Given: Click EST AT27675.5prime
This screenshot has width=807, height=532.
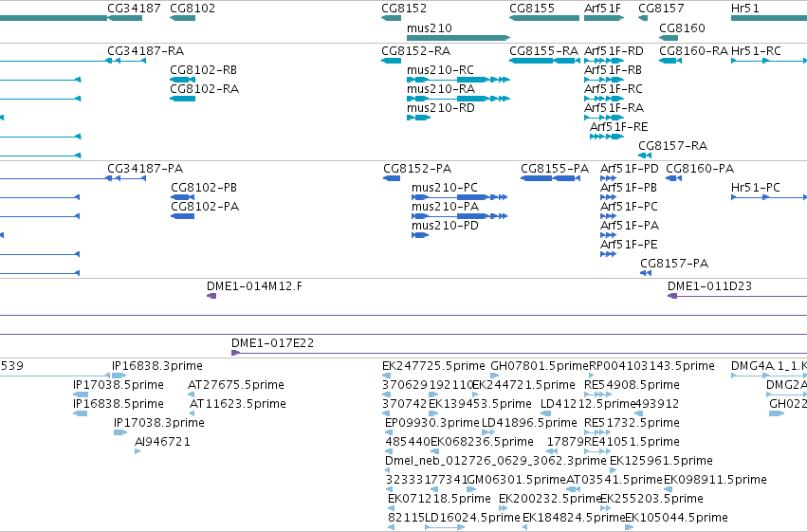Looking at the screenshot, I should coord(236,385).
